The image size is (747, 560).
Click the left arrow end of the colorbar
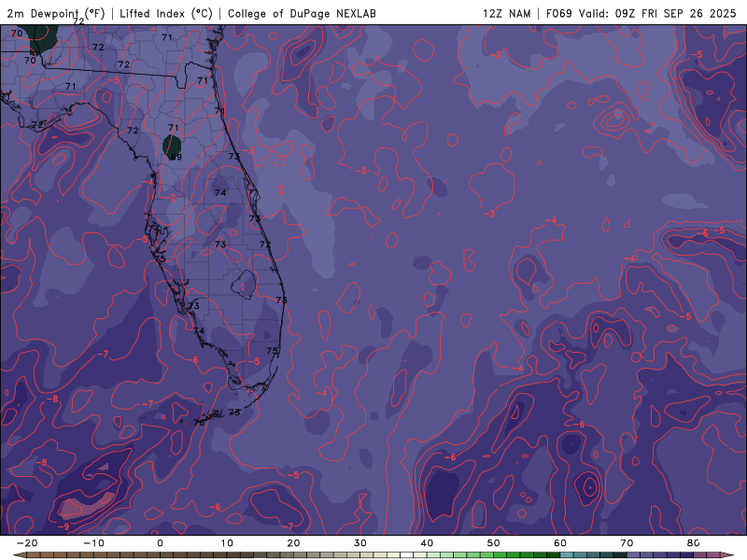(x=19, y=555)
